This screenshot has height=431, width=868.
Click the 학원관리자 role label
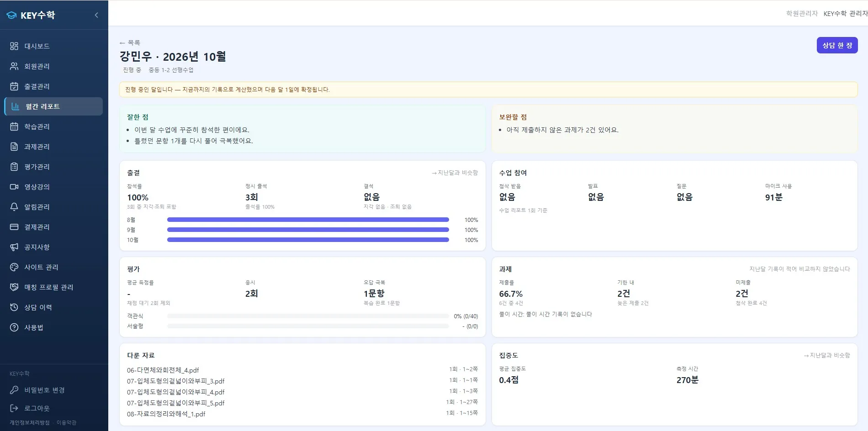(x=802, y=14)
